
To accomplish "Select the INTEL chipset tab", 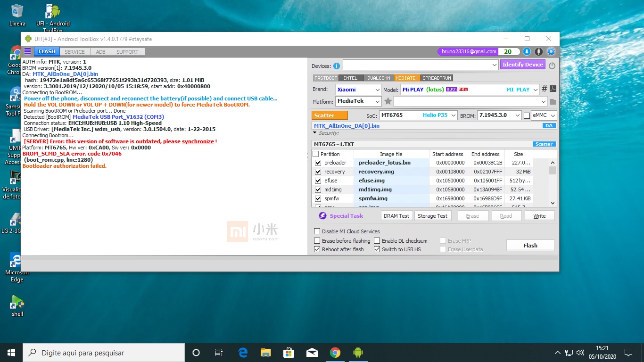I will pyautogui.click(x=350, y=78).
